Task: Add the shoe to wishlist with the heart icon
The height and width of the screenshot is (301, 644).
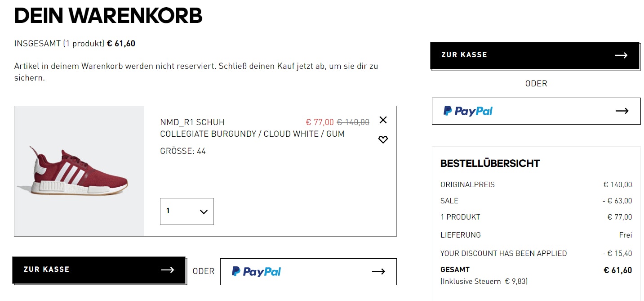Action: [x=383, y=139]
